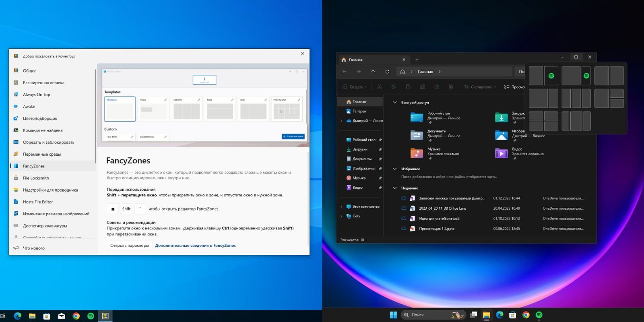Open Обрезать и заблокировать module
644x322 pixels.
pyautogui.click(x=53, y=142)
